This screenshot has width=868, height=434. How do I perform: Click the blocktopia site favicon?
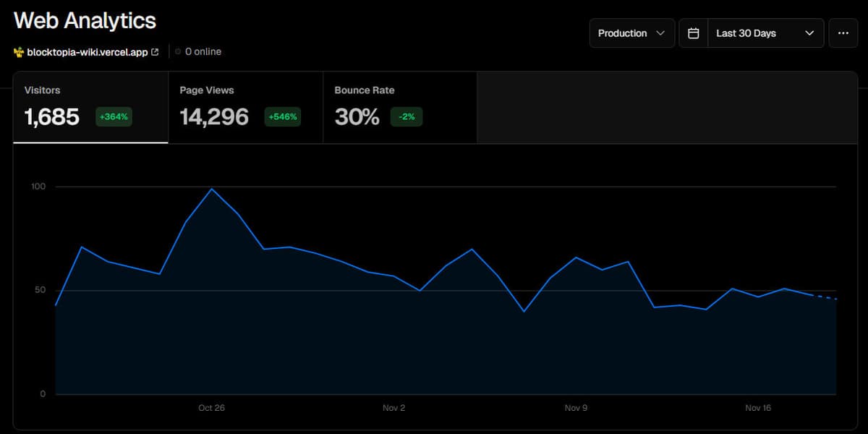pyautogui.click(x=19, y=52)
